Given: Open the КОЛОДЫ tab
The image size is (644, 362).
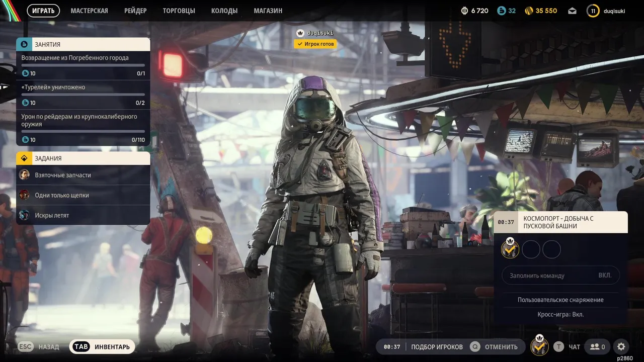Looking at the screenshot, I should click(x=224, y=11).
